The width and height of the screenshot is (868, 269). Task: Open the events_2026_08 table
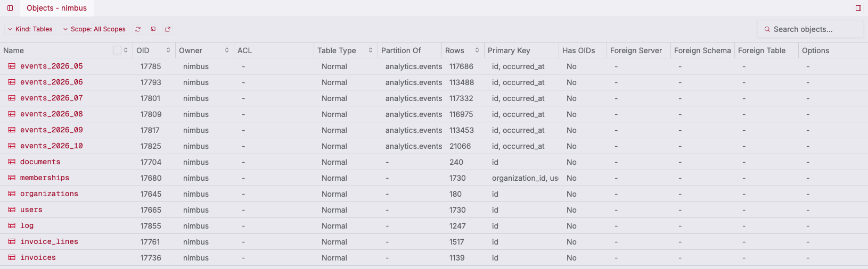52,114
